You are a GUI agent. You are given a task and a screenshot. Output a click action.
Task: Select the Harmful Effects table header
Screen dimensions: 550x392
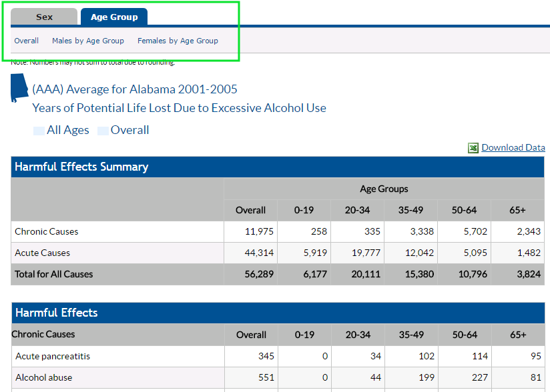(x=278, y=313)
